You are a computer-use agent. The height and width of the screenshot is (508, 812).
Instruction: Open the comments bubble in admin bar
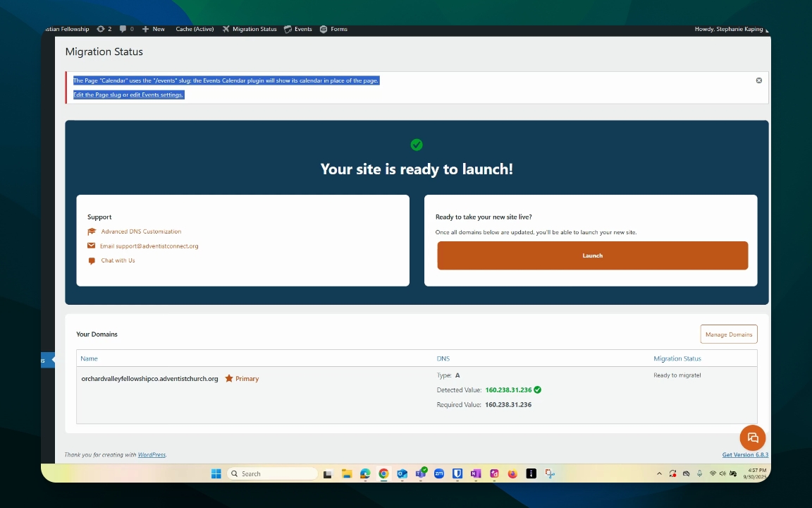point(126,29)
